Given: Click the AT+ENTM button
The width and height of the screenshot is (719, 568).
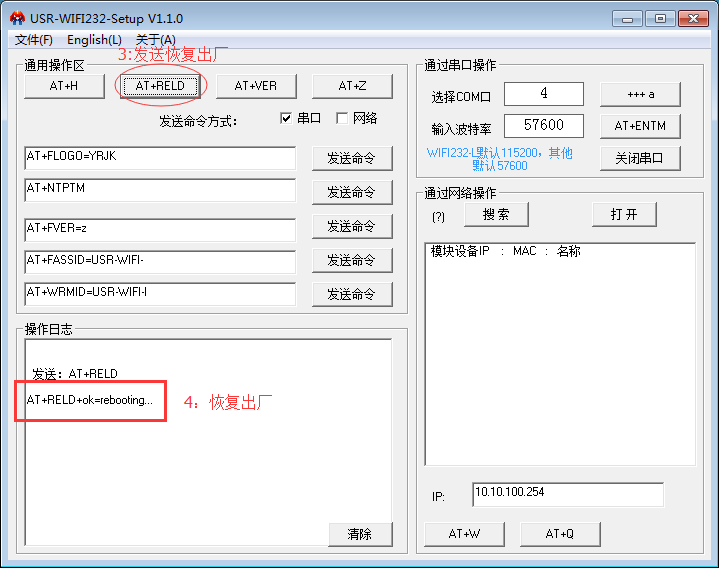Looking at the screenshot, I should (x=640, y=125).
